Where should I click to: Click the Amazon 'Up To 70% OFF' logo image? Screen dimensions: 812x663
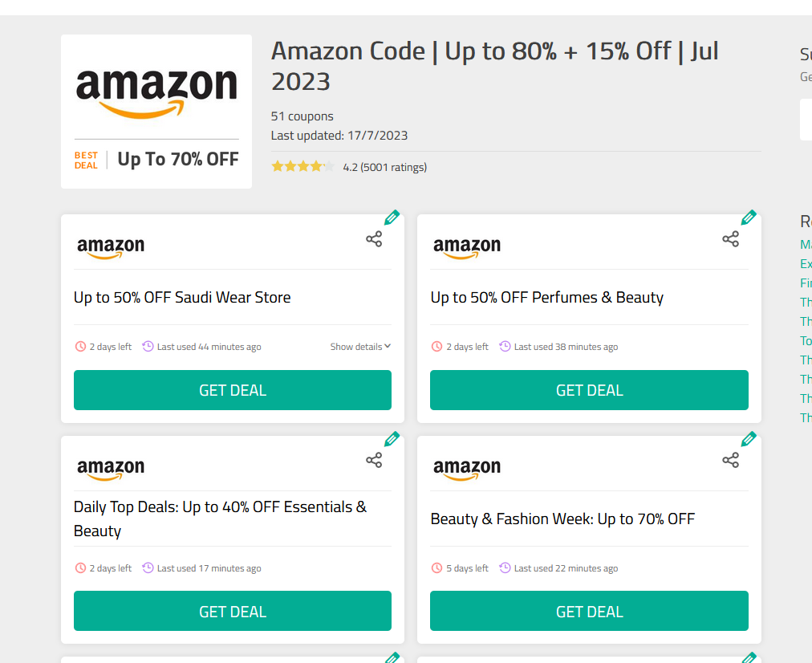pos(156,111)
